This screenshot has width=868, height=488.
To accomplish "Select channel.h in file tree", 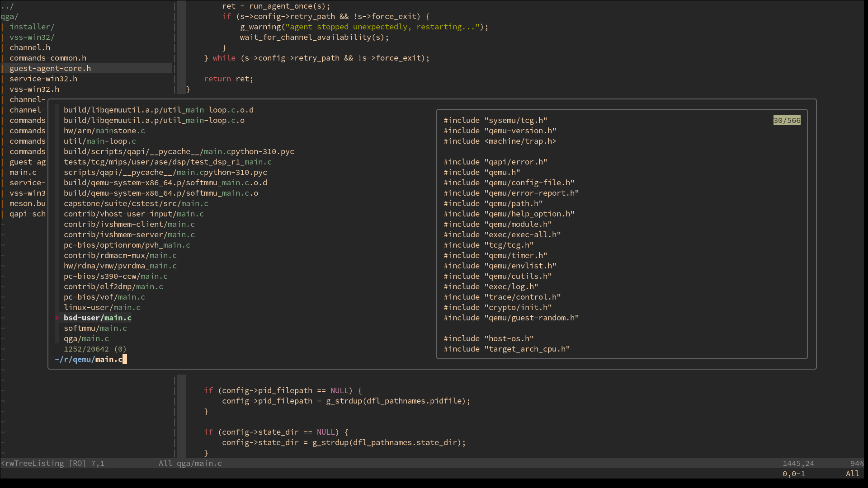I will tap(30, 48).
